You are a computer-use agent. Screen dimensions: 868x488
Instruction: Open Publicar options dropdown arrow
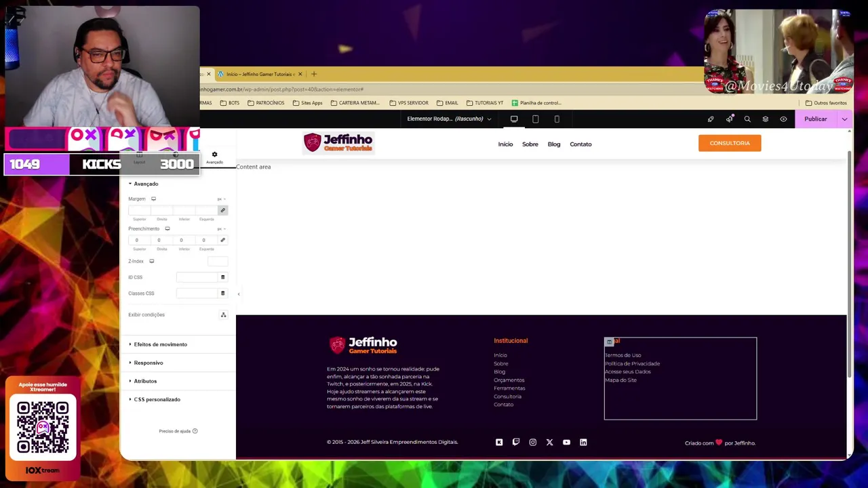pyautogui.click(x=844, y=119)
